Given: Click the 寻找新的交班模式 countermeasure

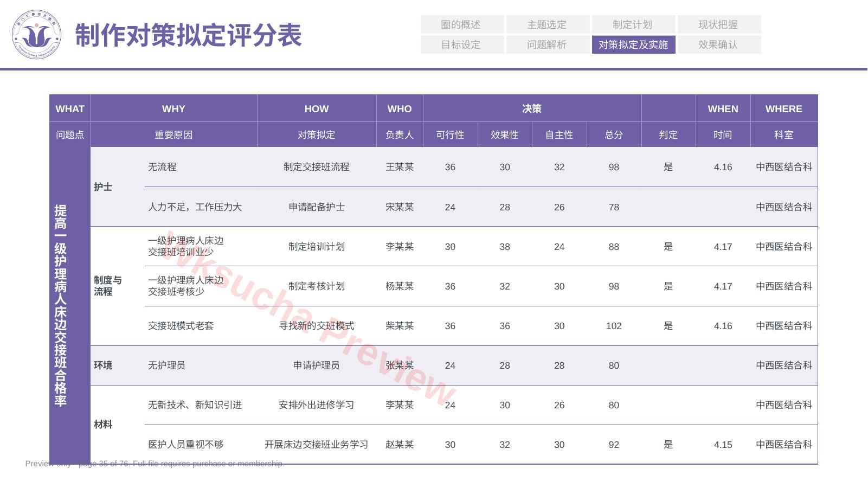Looking at the screenshot, I should coord(317,325).
